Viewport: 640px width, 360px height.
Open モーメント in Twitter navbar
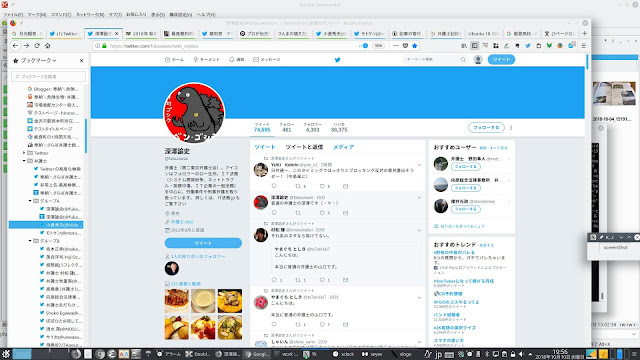[207, 60]
